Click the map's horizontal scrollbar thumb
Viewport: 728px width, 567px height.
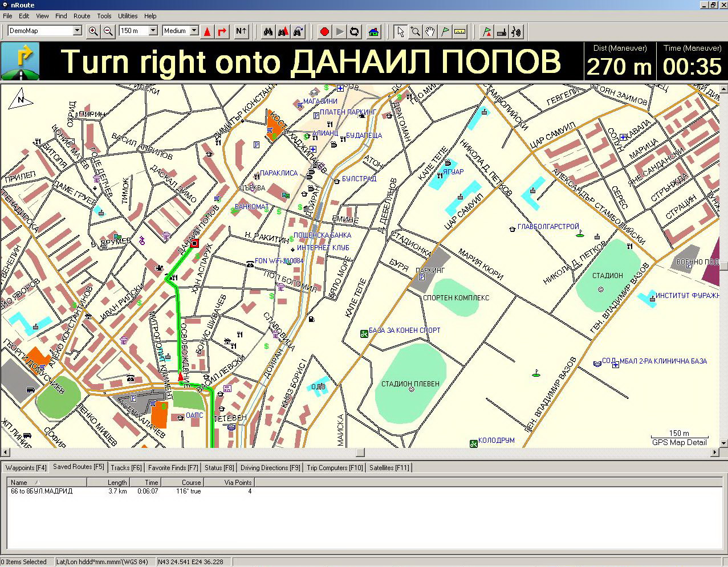point(360,452)
